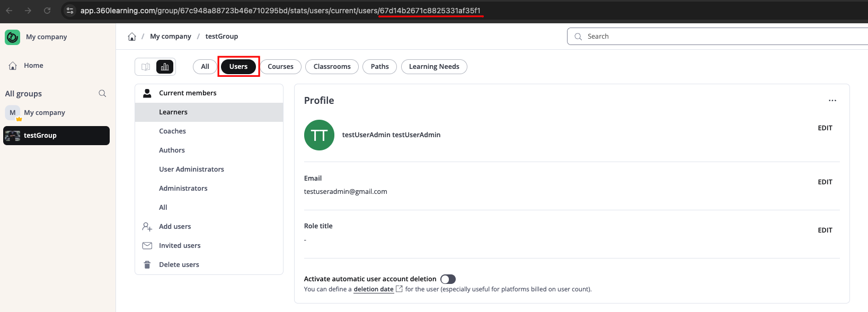Click the Add users person-plus icon
868x312 pixels.
coord(147,227)
